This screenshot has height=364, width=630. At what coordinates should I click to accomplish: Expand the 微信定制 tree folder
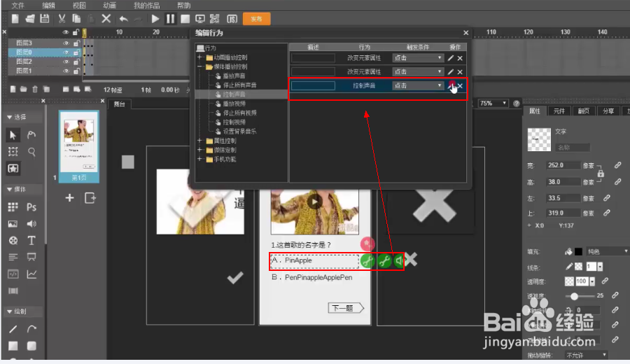click(x=199, y=150)
